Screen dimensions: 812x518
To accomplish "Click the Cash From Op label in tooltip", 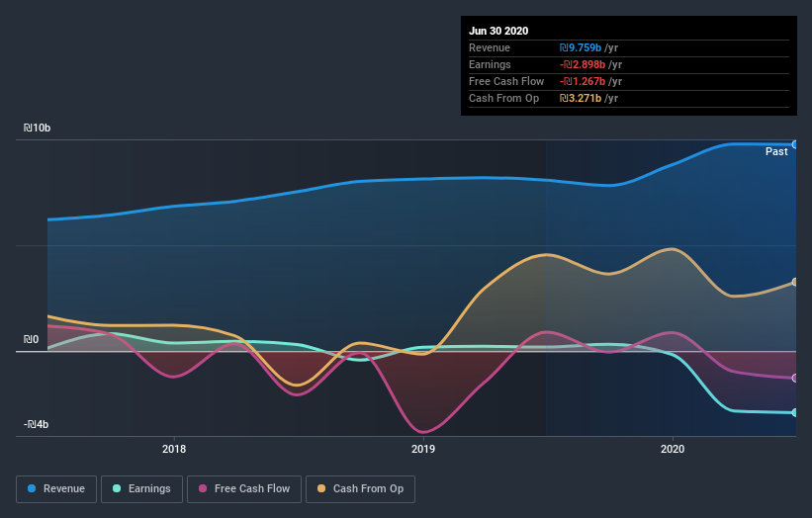I will 503,98.
